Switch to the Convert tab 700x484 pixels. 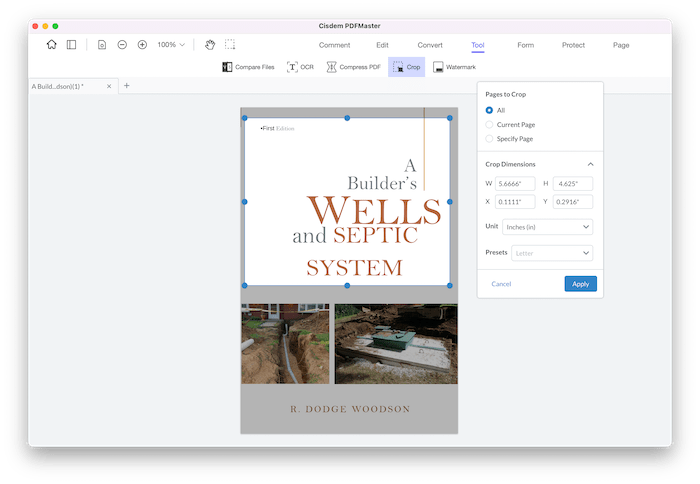pyautogui.click(x=430, y=45)
